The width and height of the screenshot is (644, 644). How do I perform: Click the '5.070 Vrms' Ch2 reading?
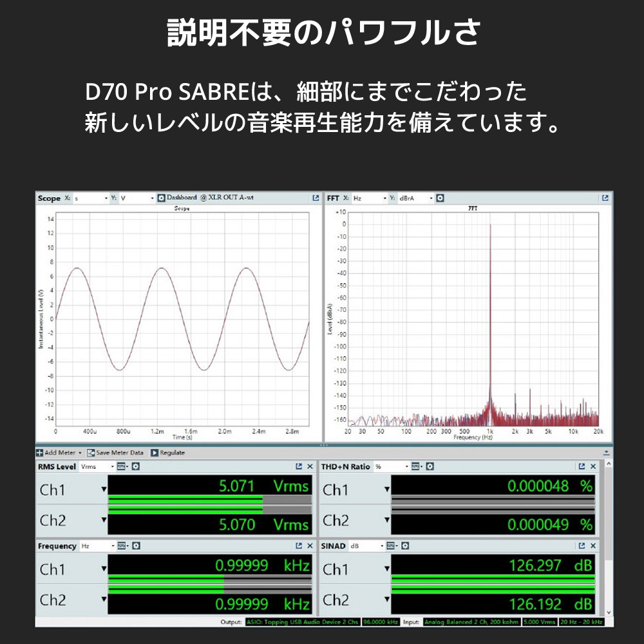tap(263, 524)
